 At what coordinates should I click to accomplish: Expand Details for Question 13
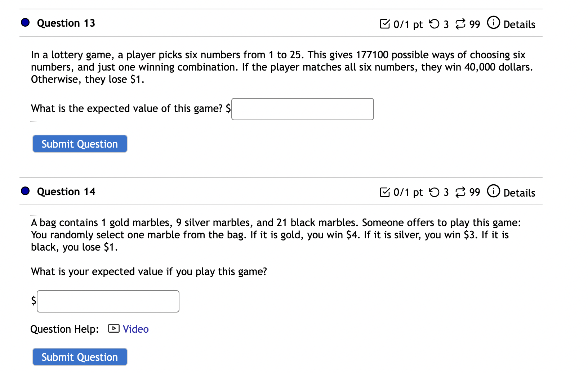(x=520, y=25)
